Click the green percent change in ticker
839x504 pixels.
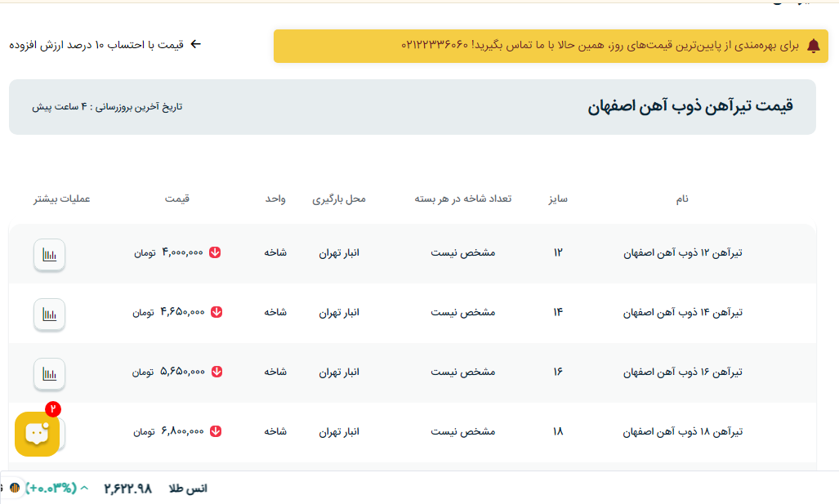[51, 488]
